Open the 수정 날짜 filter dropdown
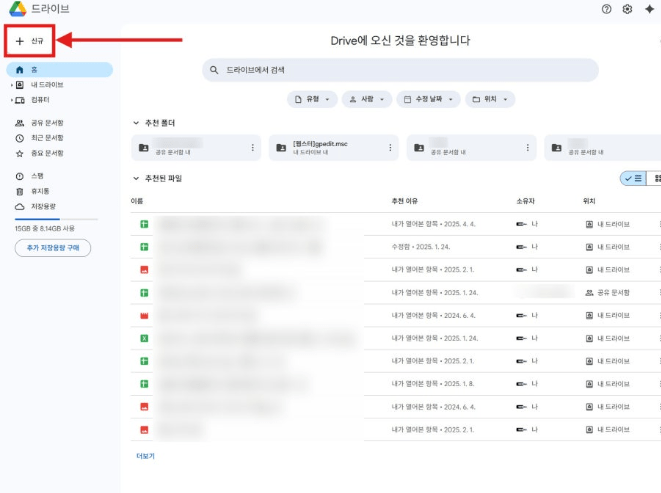The height and width of the screenshot is (493, 661). (428, 99)
